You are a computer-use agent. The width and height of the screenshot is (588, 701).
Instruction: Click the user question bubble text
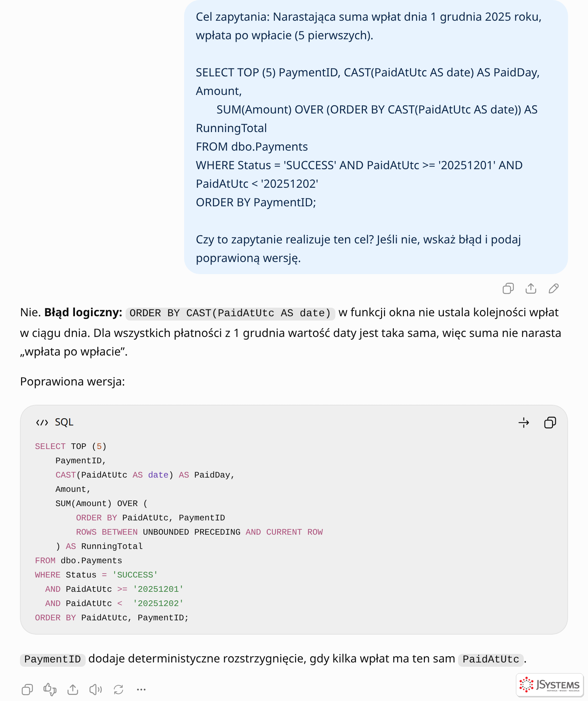pyautogui.click(x=376, y=137)
